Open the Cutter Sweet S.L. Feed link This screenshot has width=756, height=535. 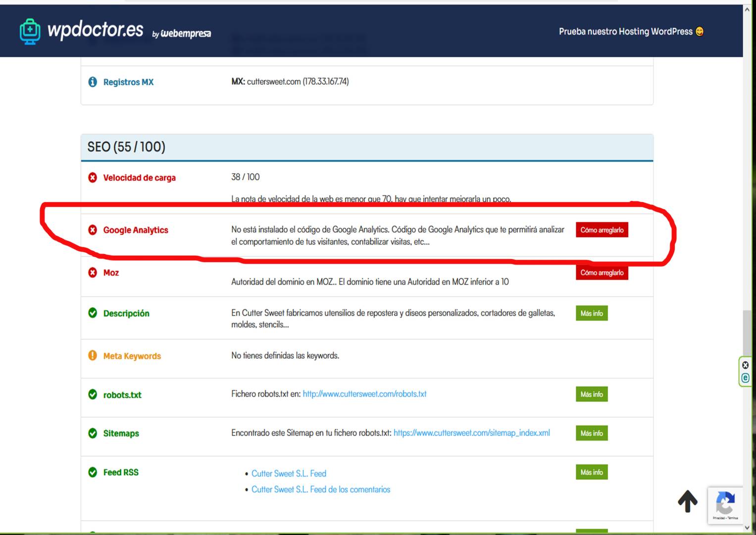coord(289,474)
